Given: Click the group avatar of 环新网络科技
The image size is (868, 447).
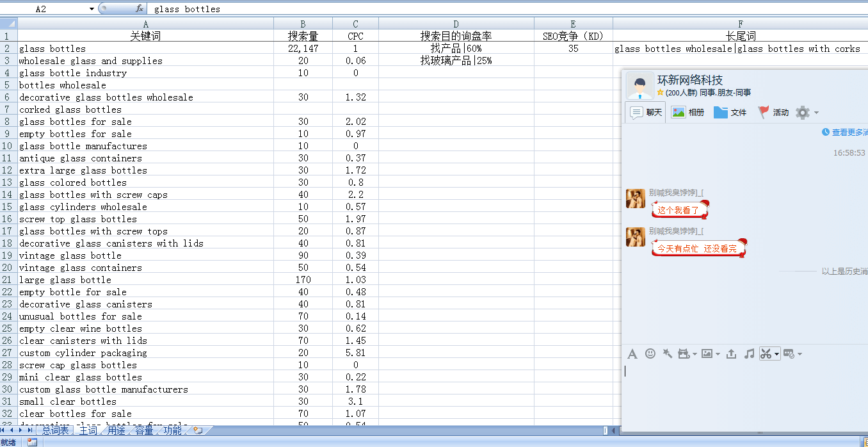Looking at the screenshot, I should click(639, 86).
